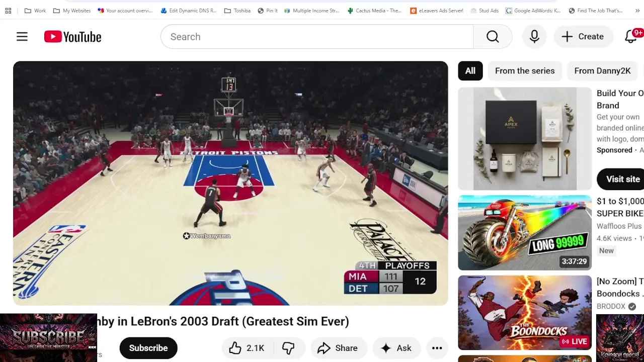Go to YouTube home via logo

pyautogui.click(x=72, y=37)
